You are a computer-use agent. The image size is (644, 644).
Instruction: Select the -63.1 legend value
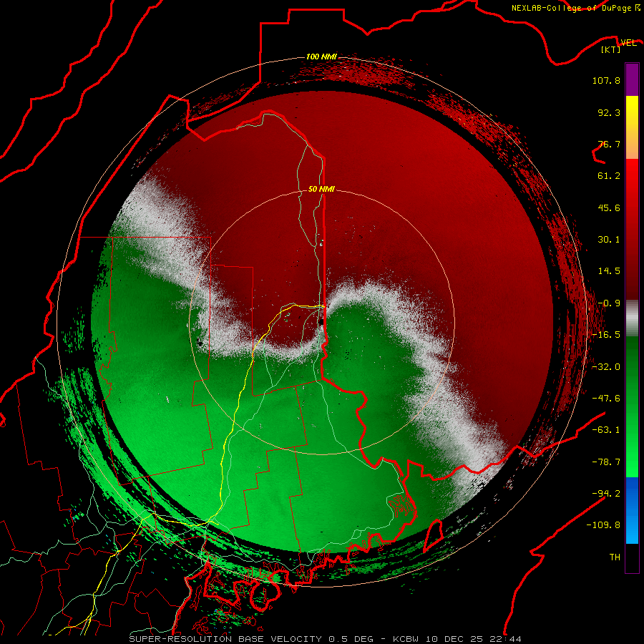coord(606,430)
